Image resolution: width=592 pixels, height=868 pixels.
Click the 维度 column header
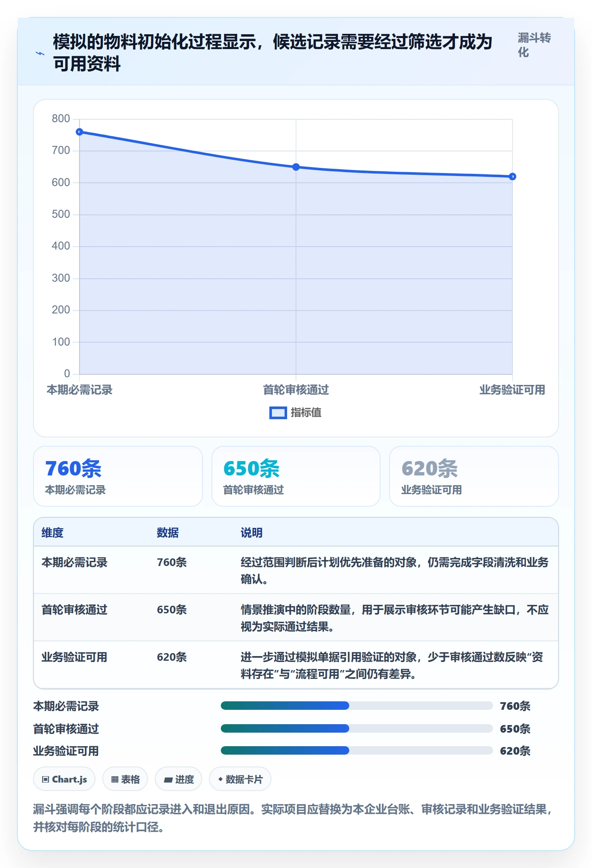click(x=52, y=533)
